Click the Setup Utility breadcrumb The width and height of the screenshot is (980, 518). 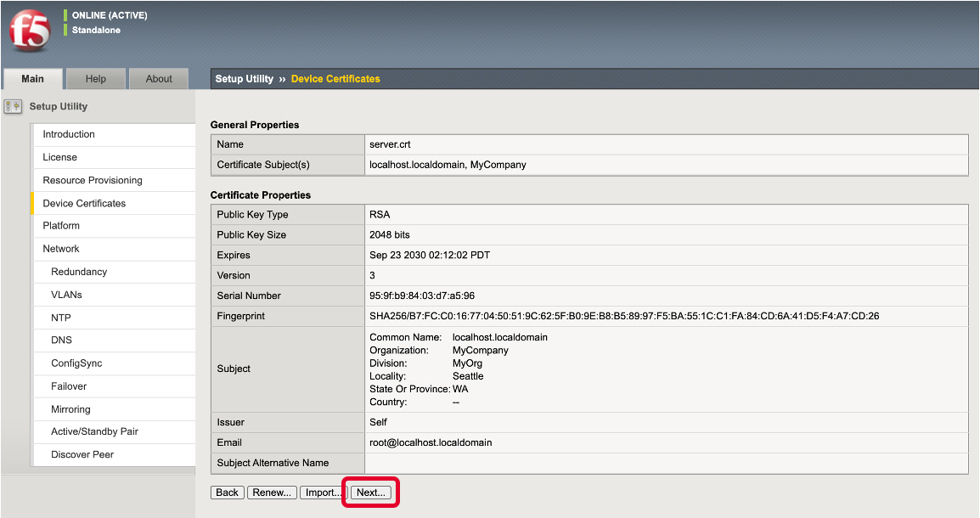[x=245, y=79]
